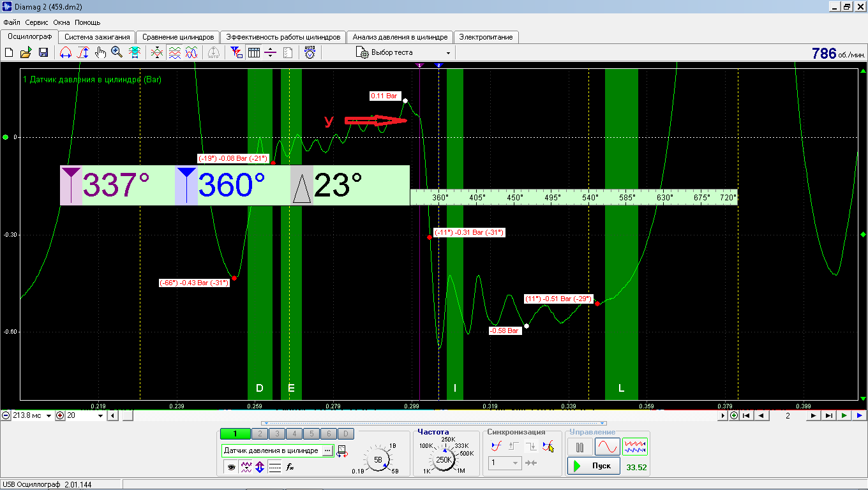Click the minus zoom-out icon bottom left
Screen dimensions: 868x490
(x=5, y=415)
